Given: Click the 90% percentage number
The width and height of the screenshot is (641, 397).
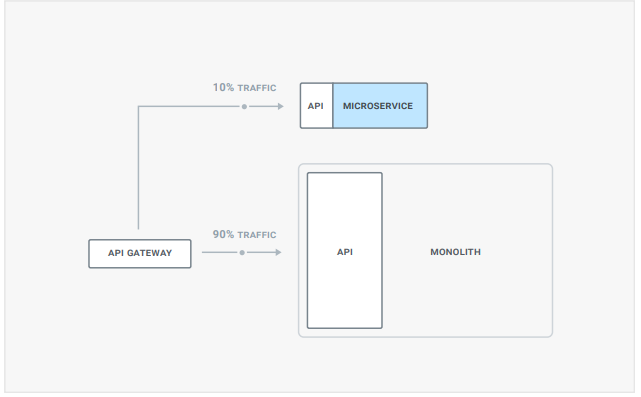Looking at the screenshot, I should click(x=223, y=234).
